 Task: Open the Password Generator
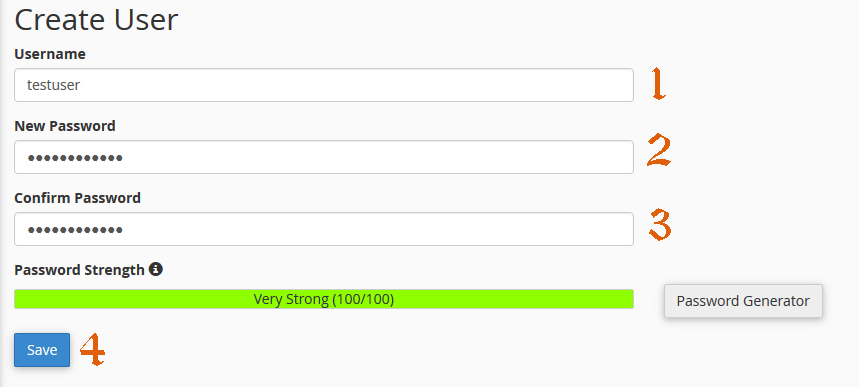743,301
